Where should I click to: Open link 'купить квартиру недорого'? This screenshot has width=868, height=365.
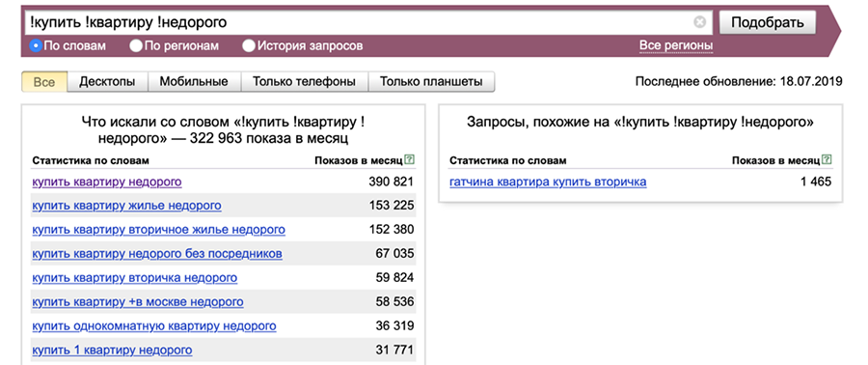point(107,182)
